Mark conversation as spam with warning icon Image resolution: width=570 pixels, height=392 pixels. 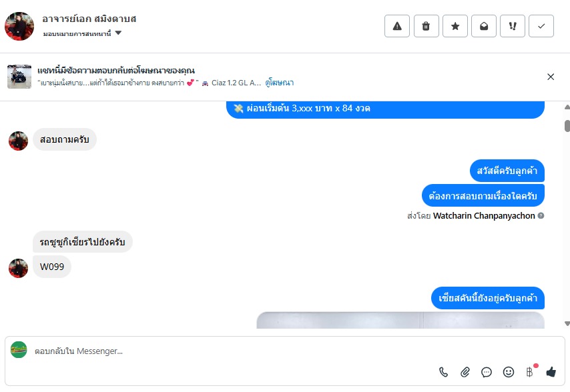397,26
